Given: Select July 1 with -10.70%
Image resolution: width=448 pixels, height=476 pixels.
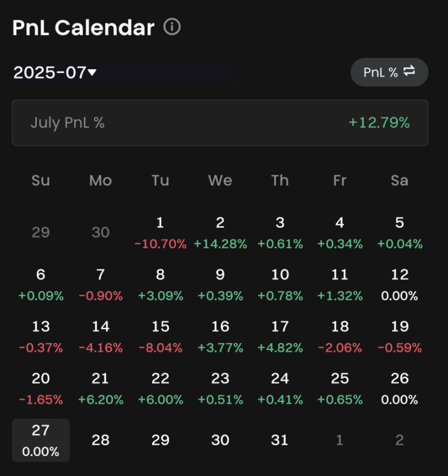Looking at the screenshot, I should 160,233.
